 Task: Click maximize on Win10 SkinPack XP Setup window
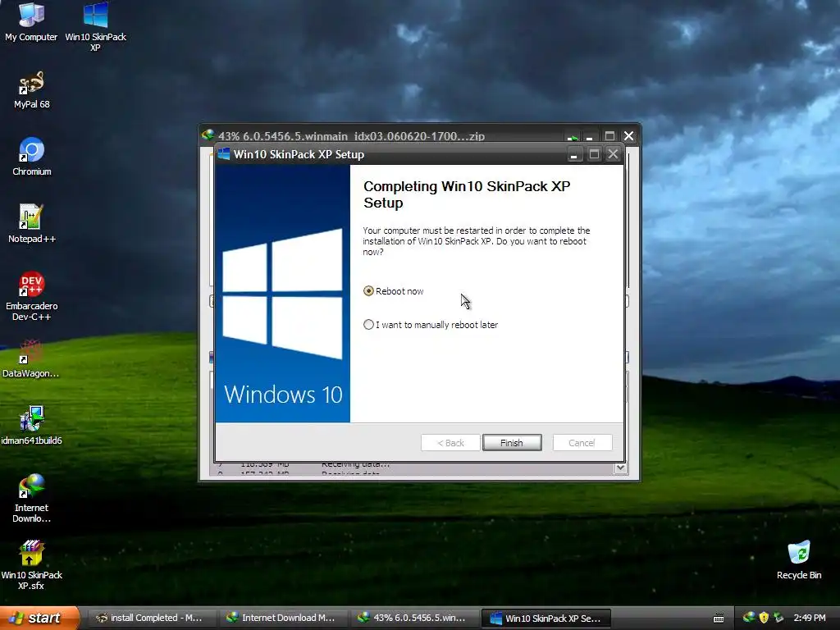tap(594, 155)
